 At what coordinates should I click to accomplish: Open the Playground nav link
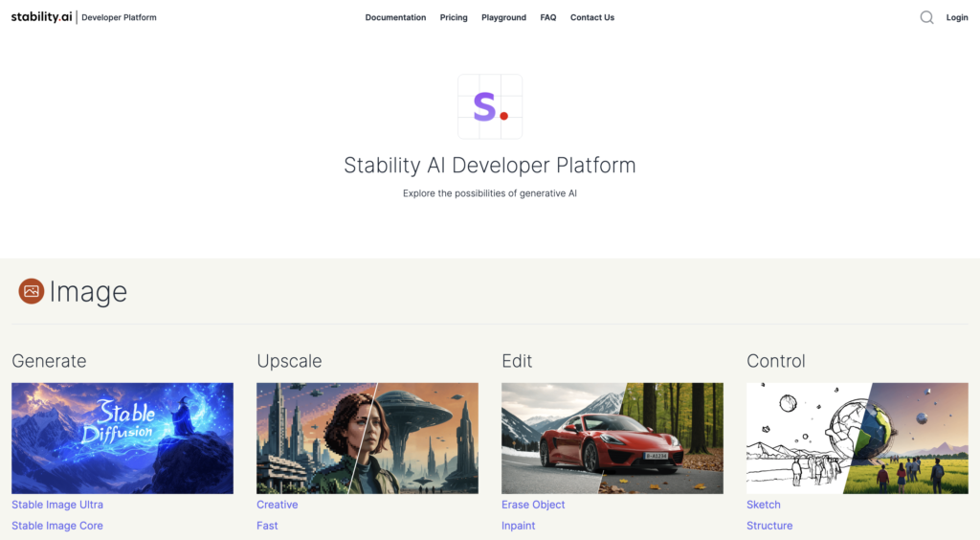click(x=503, y=17)
